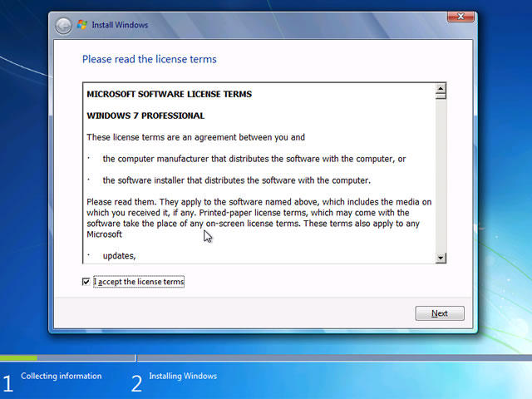Click the "MICROSOFT SOFTWARE LICENSE TERMS" heading

point(170,94)
